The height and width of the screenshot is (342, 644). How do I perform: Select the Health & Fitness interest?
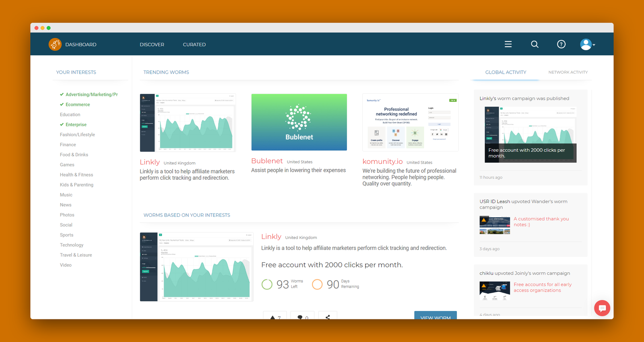(x=76, y=175)
